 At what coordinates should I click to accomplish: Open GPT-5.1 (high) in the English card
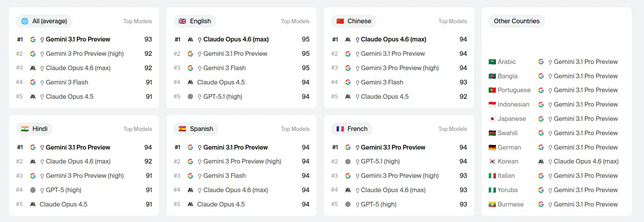(x=223, y=96)
